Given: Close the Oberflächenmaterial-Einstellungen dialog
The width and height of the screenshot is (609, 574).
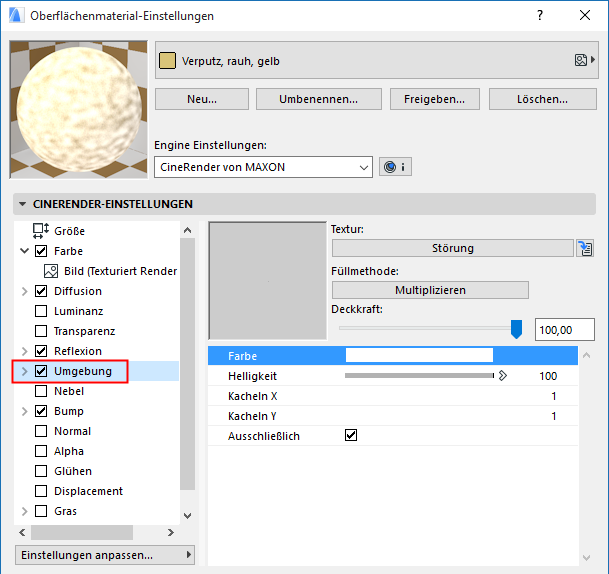Looking at the screenshot, I should [585, 16].
